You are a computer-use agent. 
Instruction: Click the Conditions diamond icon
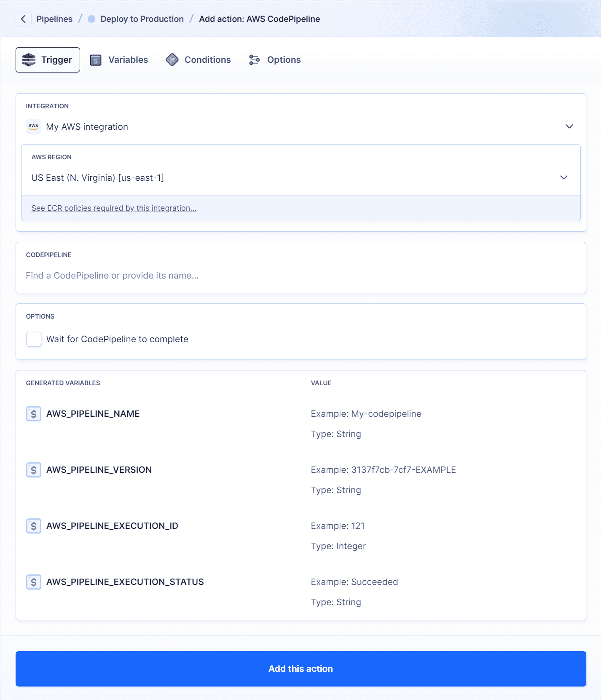point(172,60)
